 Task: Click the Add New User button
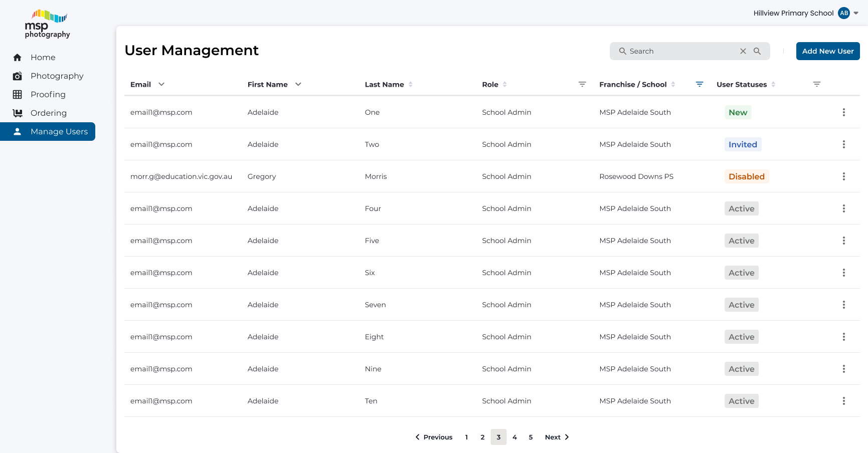pyautogui.click(x=827, y=51)
